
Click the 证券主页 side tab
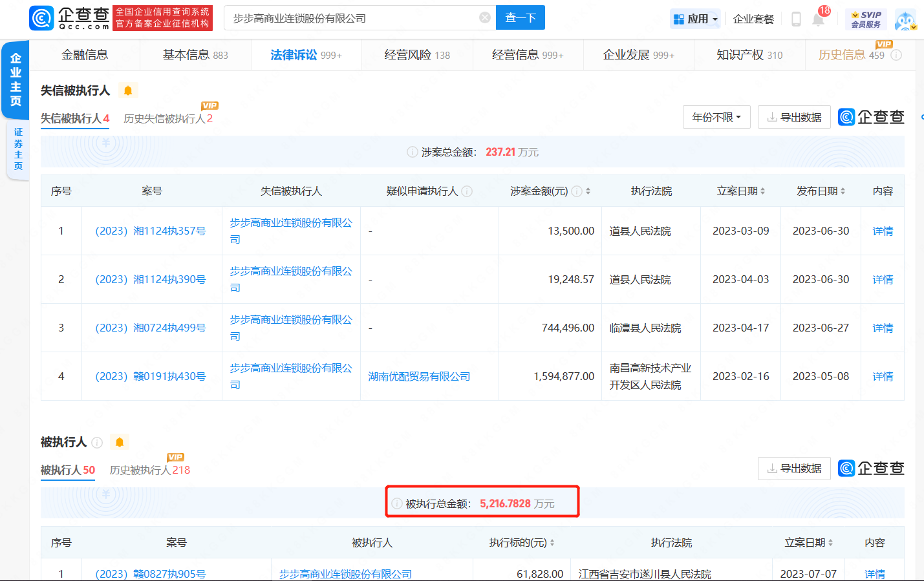point(18,149)
